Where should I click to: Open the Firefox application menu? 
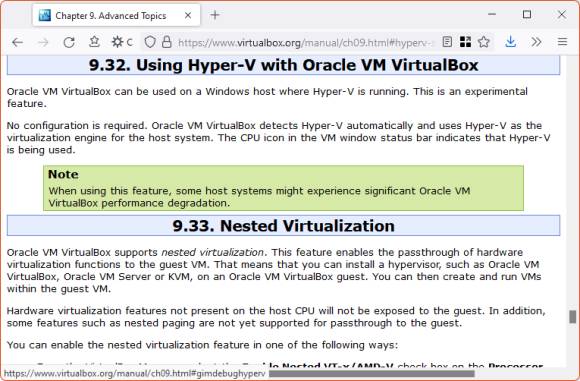(x=562, y=42)
